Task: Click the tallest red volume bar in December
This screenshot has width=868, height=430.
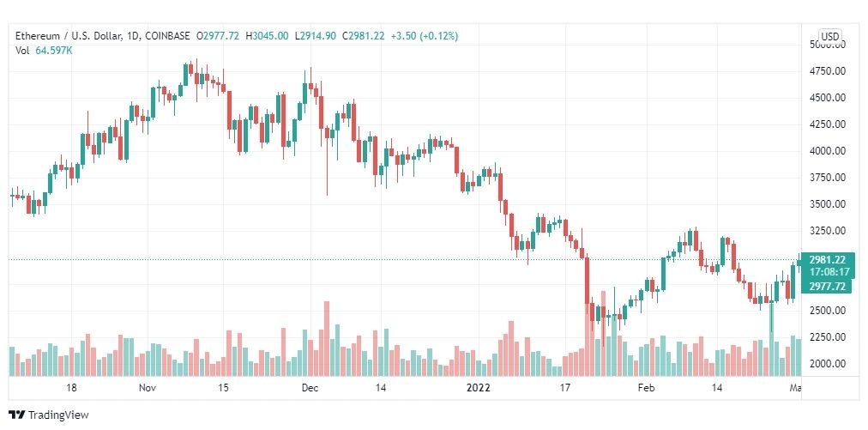Action: (x=327, y=338)
